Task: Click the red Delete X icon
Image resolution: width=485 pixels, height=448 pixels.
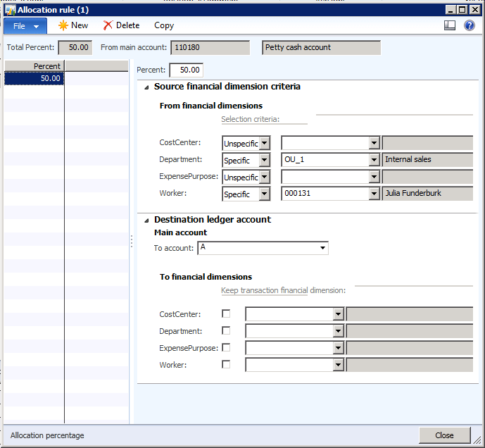Action: tap(108, 25)
